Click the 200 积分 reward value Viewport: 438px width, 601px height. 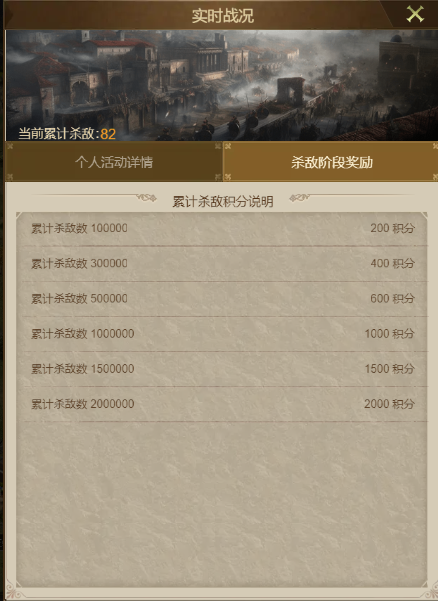click(392, 228)
